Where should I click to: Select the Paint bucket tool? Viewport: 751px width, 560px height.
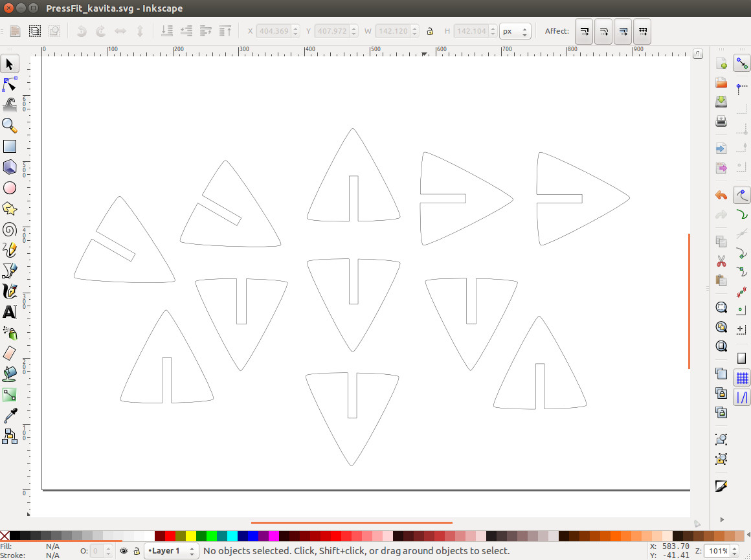pyautogui.click(x=10, y=374)
